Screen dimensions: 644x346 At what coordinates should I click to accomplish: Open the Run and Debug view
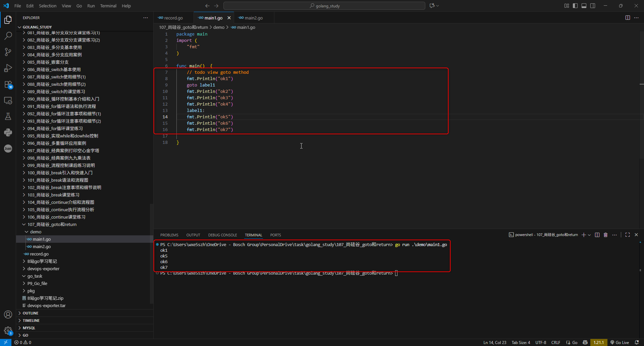click(8, 68)
